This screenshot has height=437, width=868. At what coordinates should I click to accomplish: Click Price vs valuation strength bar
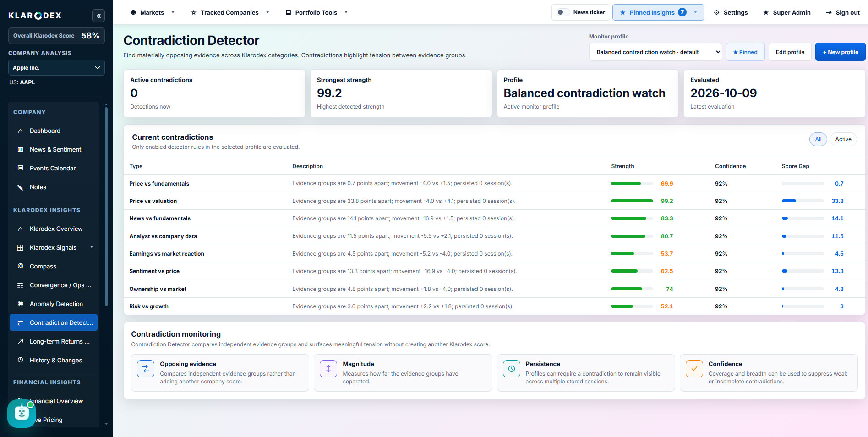click(x=632, y=201)
